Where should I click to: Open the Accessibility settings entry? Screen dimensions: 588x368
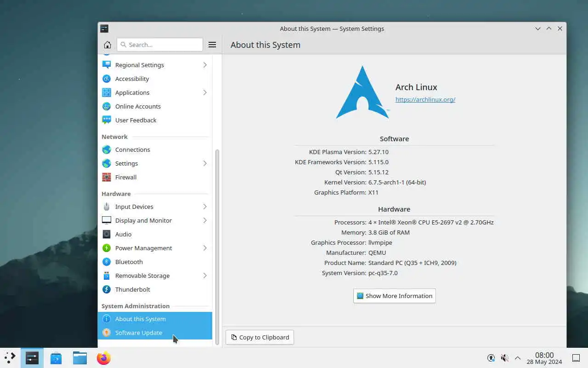[155, 79]
